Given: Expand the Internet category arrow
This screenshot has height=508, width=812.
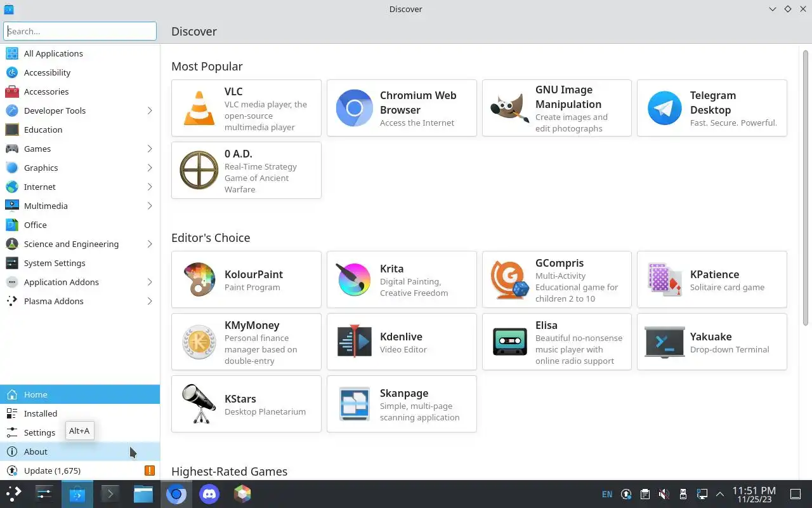Looking at the screenshot, I should (x=150, y=187).
